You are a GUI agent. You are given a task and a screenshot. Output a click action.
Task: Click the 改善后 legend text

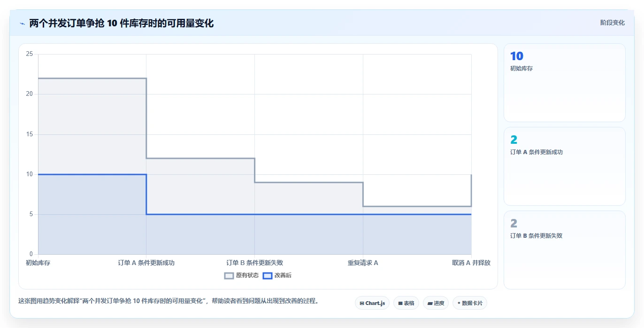[283, 275]
